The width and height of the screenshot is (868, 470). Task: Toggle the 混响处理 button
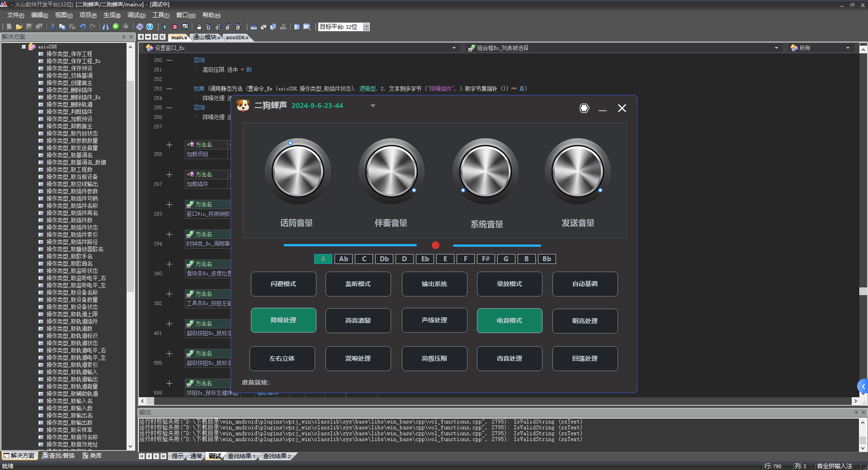(358, 358)
